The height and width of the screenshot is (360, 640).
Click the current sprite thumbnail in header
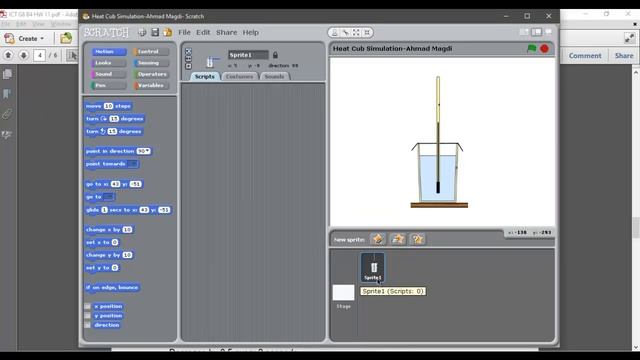coord(210,61)
